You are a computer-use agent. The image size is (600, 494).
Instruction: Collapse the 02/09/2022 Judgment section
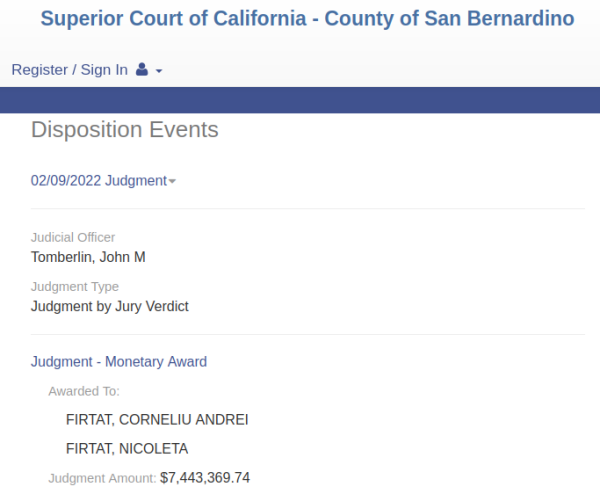coord(103,181)
